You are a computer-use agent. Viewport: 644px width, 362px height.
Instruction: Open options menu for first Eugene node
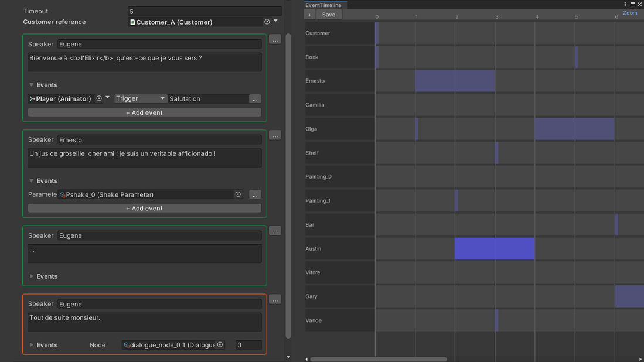275,40
